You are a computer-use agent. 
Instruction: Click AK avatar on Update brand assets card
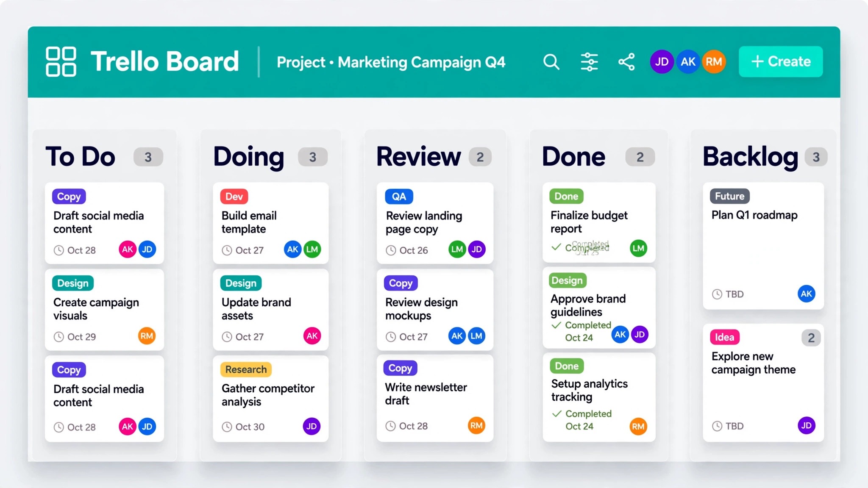coord(312,336)
